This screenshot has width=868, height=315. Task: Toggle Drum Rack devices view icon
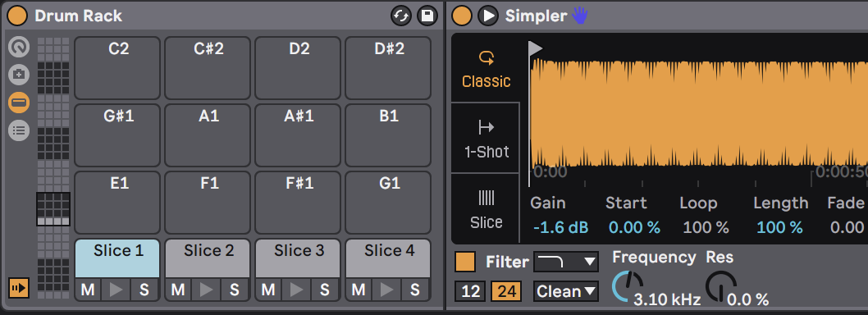click(x=19, y=103)
